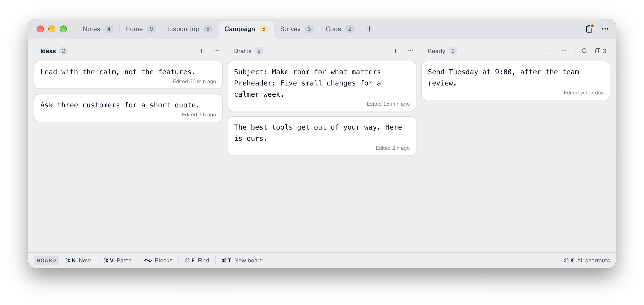
Task: Open the Lisbon trip tab
Action: tap(190, 29)
